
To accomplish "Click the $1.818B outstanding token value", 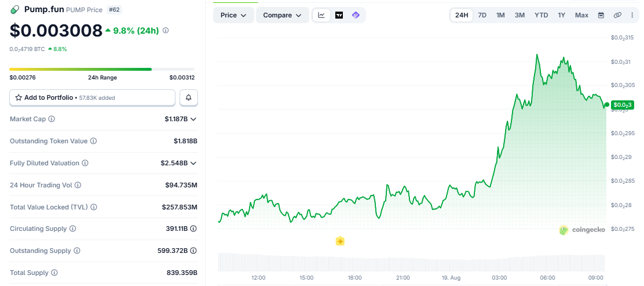I will [x=186, y=141].
